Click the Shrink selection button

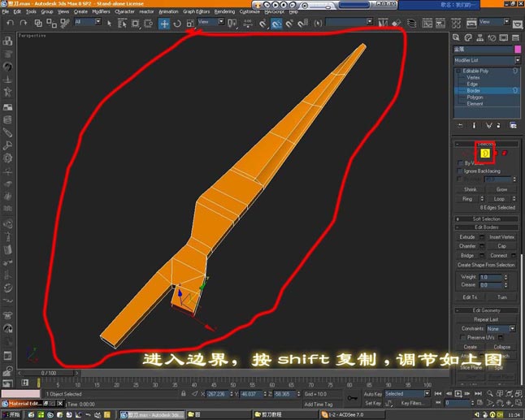(x=470, y=189)
